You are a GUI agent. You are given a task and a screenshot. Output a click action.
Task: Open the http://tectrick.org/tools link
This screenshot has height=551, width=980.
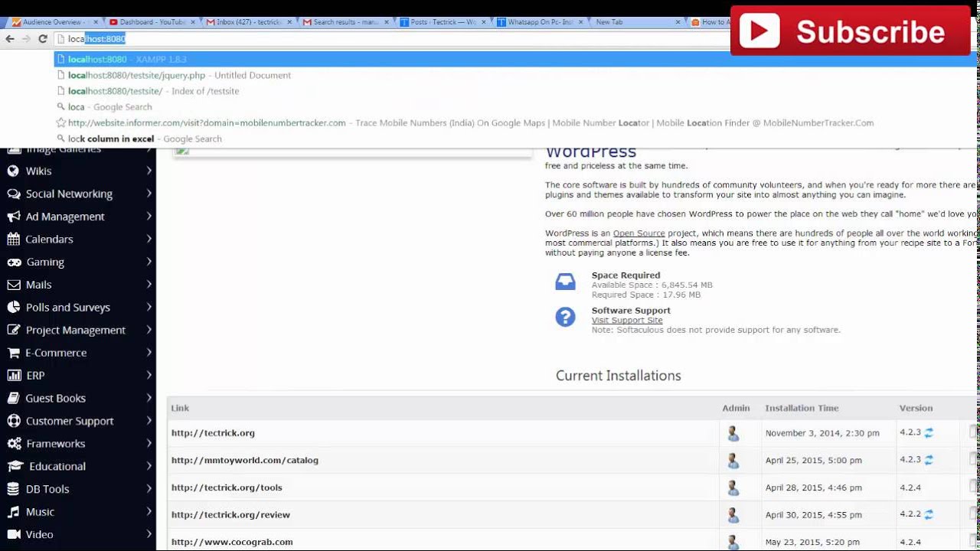[227, 487]
